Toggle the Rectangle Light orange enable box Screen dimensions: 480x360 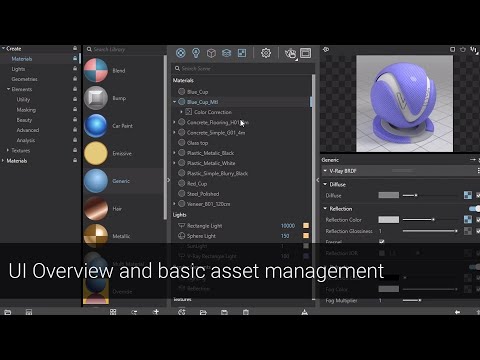(306, 226)
